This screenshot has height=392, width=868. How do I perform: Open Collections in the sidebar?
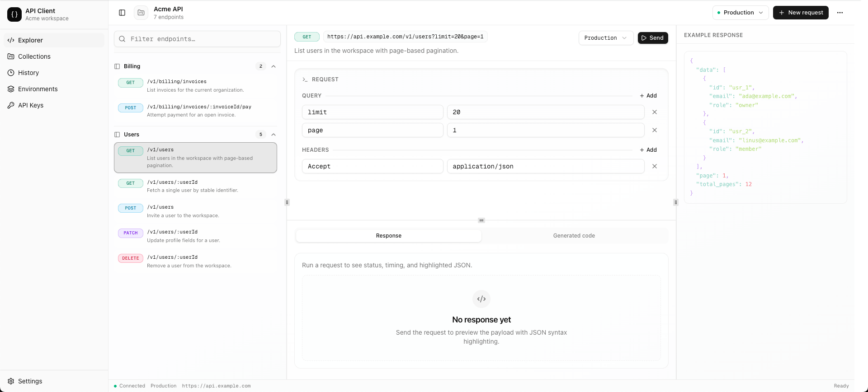click(54, 56)
